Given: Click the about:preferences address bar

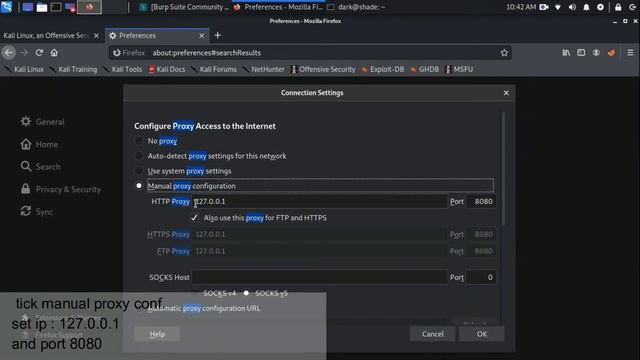Looking at the screenshot, I should [x=310, y=53].
